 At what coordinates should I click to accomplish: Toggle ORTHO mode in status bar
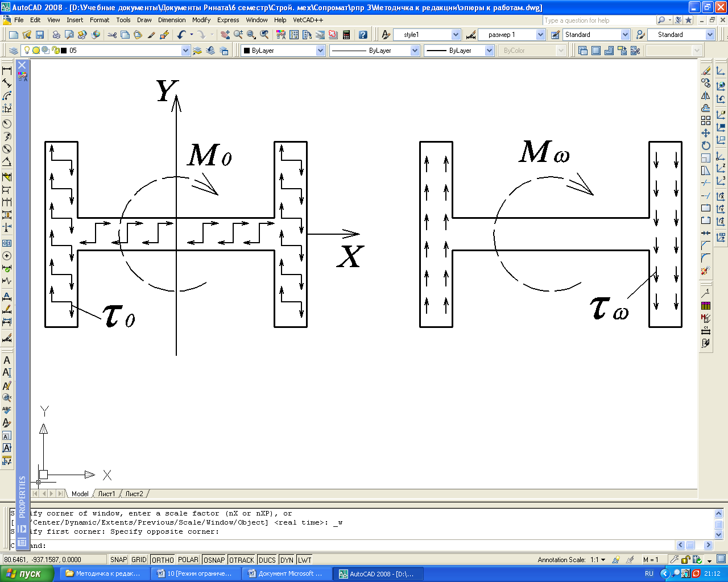click(163, 560)
